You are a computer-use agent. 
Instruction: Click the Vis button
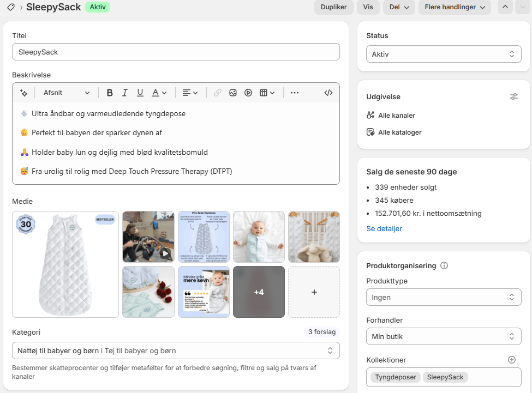pyautogui.click(x=368, y=7)
